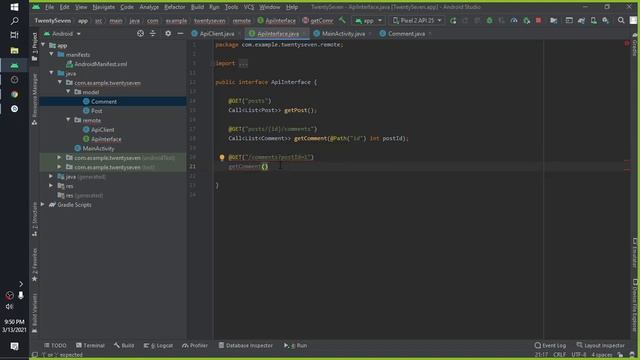Toggle Device File Explorer side tab
The width and height of the screenshot is (640, 360).
(x=635, y=305)
